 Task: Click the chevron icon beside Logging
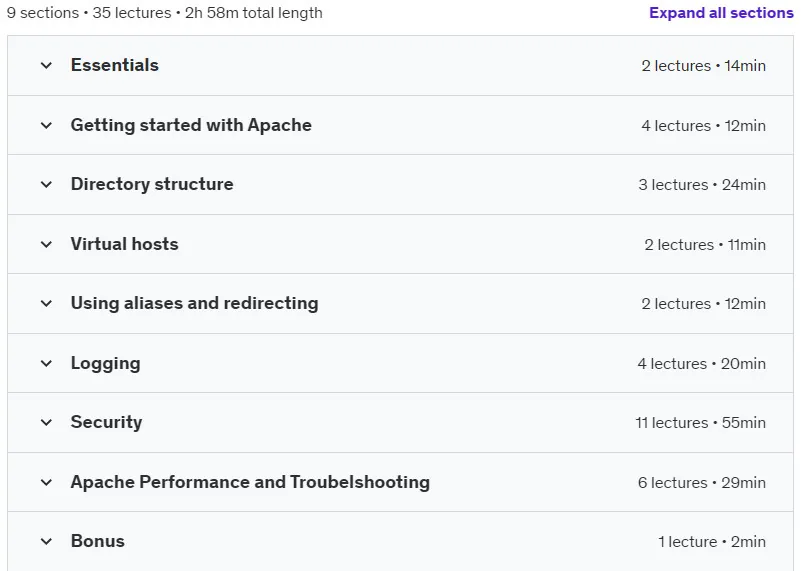pyautogui.click(x=46, y=363)
